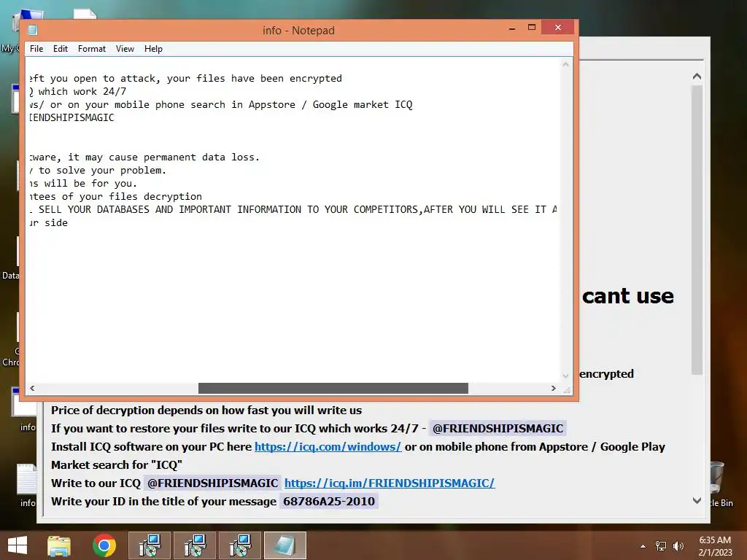Click the active Notepad taskbar button
The height and width of the screenshot is (560, 747).
tap(285, 545)
